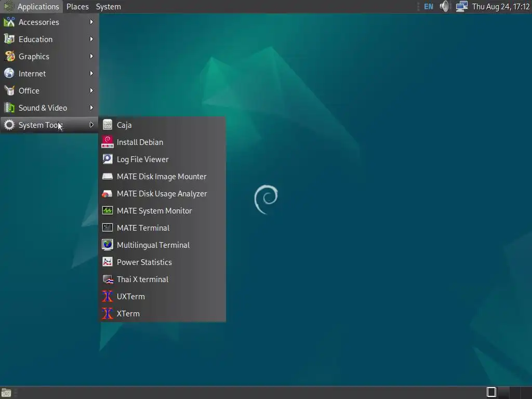Image resolution: width=532 pixels, height=399 pixels.
Task: Click the Graphics palette icon
Action: (9, 56)
